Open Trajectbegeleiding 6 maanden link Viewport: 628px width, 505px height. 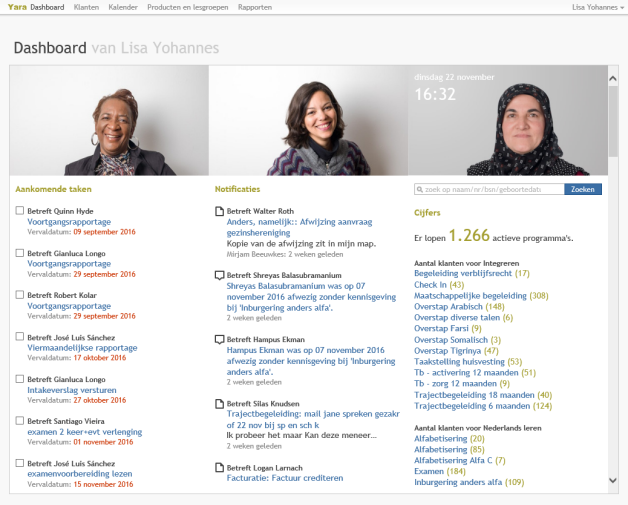pyautogui.click(x=472, y=406)
